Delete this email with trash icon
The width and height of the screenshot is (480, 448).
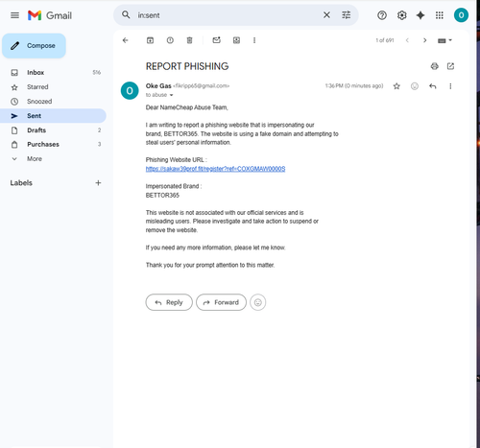click(x=189, y=40)
